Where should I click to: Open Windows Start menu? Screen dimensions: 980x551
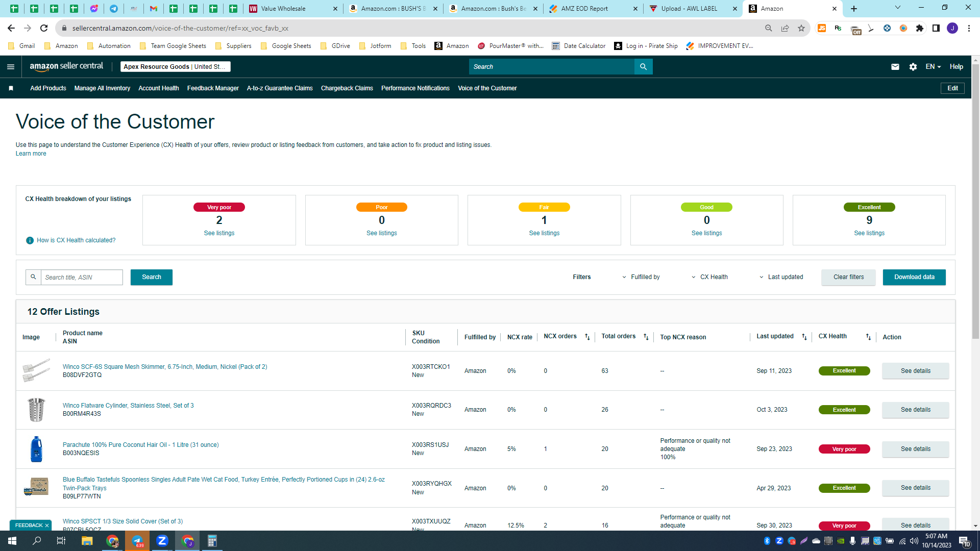[x=12, y=541]
